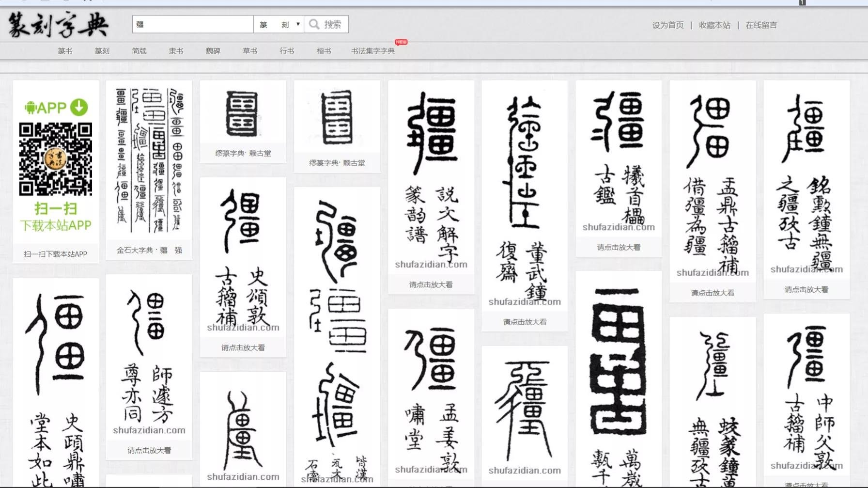The height and width of the screenshot is (488, 868).
Task: Switch to the 隶书 category
Action: click(176, 51)
